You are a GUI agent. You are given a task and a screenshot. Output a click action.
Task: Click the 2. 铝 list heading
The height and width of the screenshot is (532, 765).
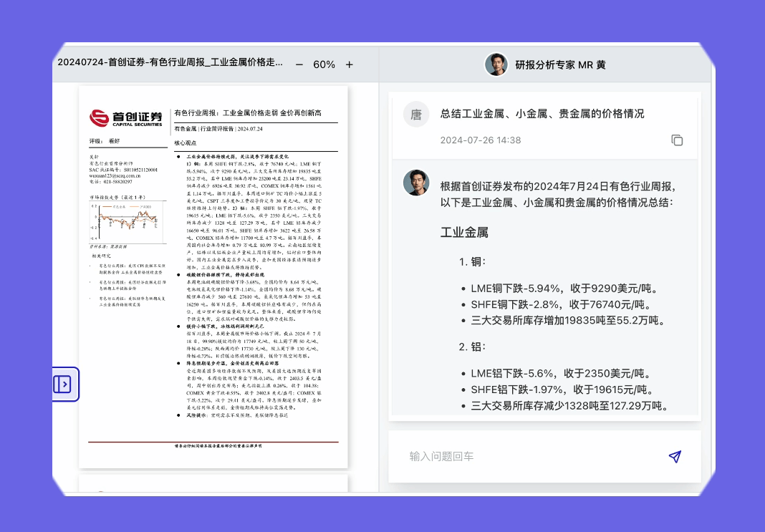coord(472,347)
